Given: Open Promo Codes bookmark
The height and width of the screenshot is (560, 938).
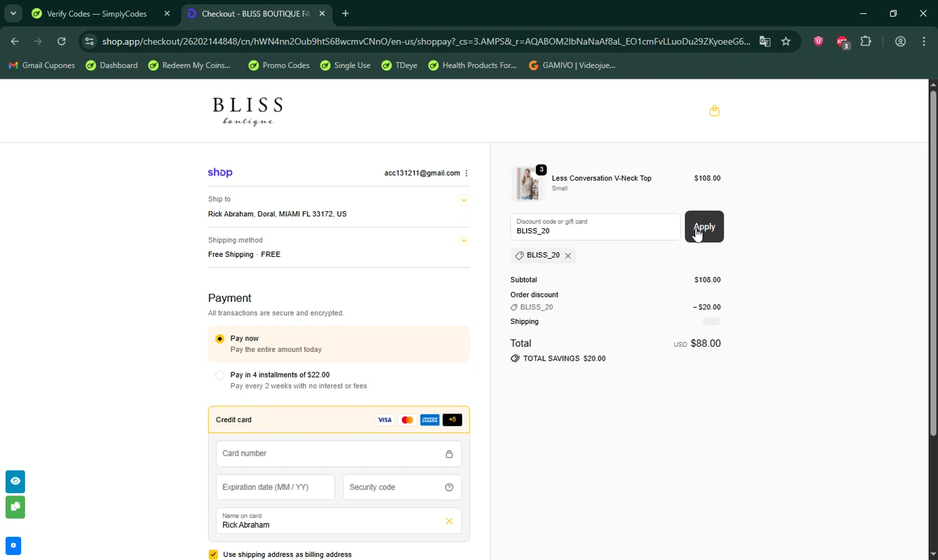Looking at the screenshot, I should (279, 65).
